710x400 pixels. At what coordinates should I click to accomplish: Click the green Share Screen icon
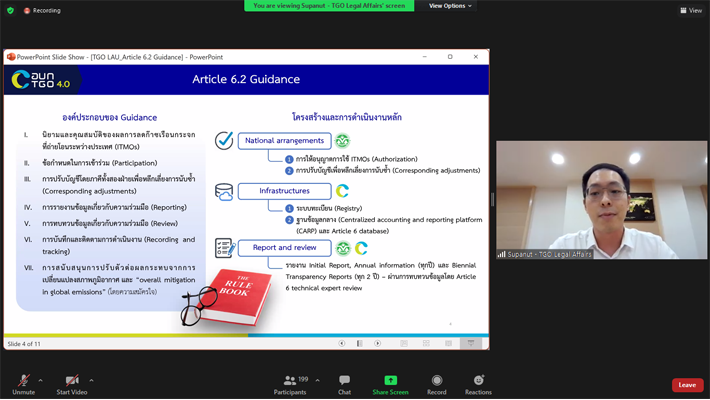coord(390,381)
